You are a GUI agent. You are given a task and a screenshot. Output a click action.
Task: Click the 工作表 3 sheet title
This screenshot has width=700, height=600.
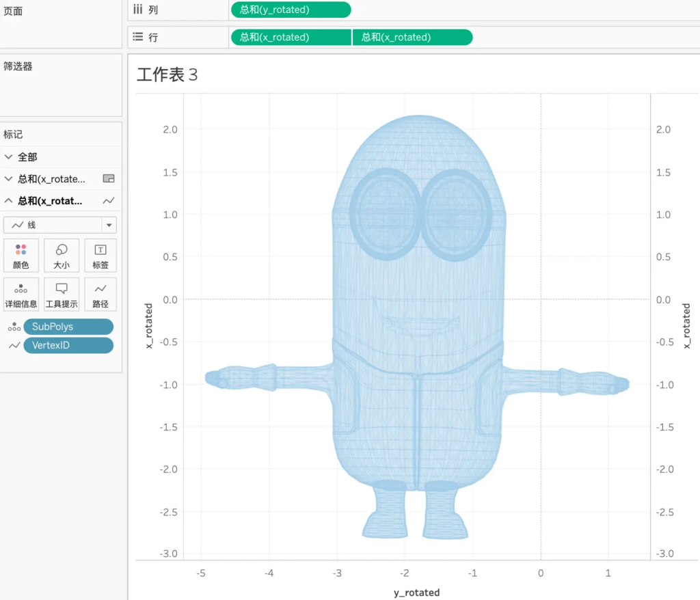(x=167, y=74)
